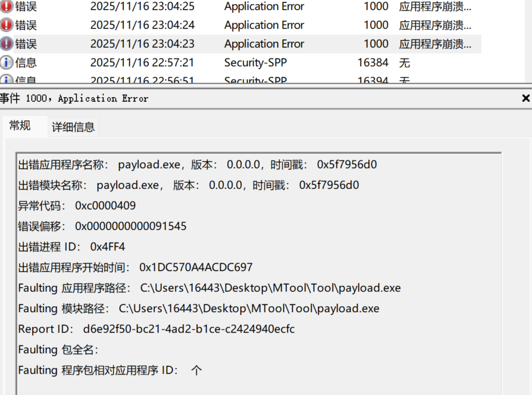Click the error icon in the 23:04:25 row
Image resolution: width=532 pixels, height=395 pixels.
[x=7, y=7]
